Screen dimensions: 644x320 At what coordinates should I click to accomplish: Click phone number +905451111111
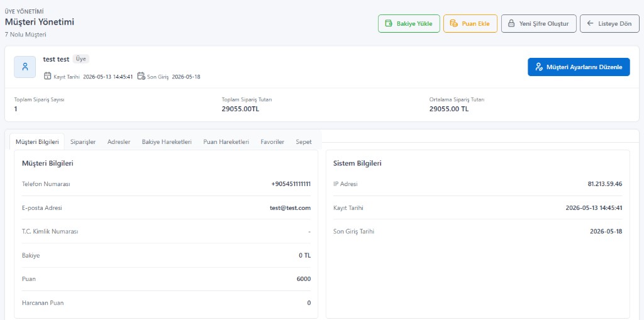click(291, 184)
